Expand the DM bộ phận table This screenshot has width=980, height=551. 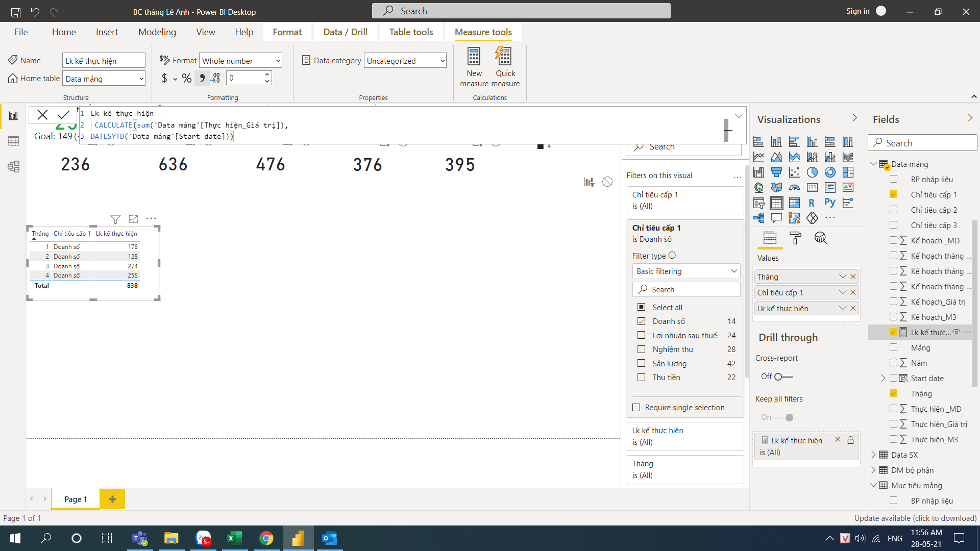[873, 470]
